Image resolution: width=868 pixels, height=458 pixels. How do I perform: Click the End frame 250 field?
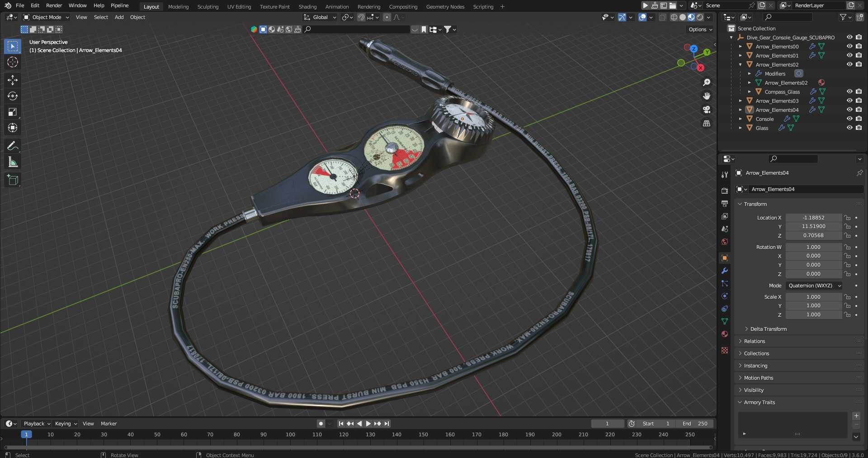pyautogui.click(x=695, y=424)
